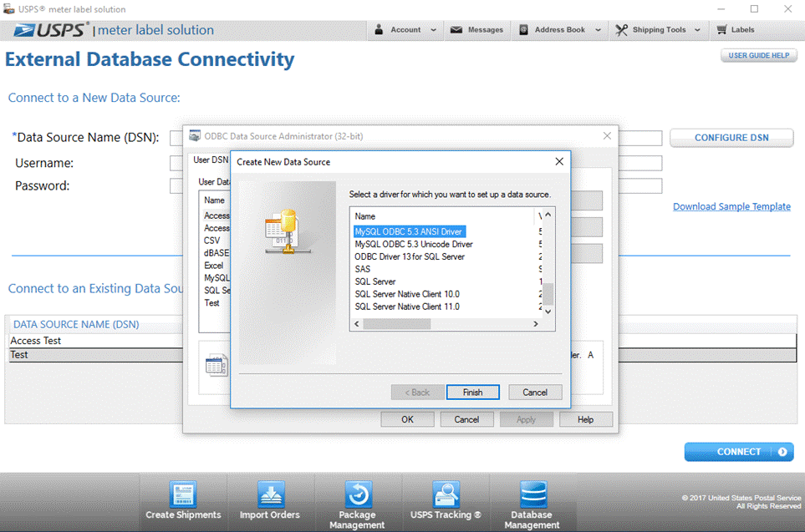This screenshot has height=532, width=805.
Task: Select the Access Test data source row
Action: coord(96,341)
